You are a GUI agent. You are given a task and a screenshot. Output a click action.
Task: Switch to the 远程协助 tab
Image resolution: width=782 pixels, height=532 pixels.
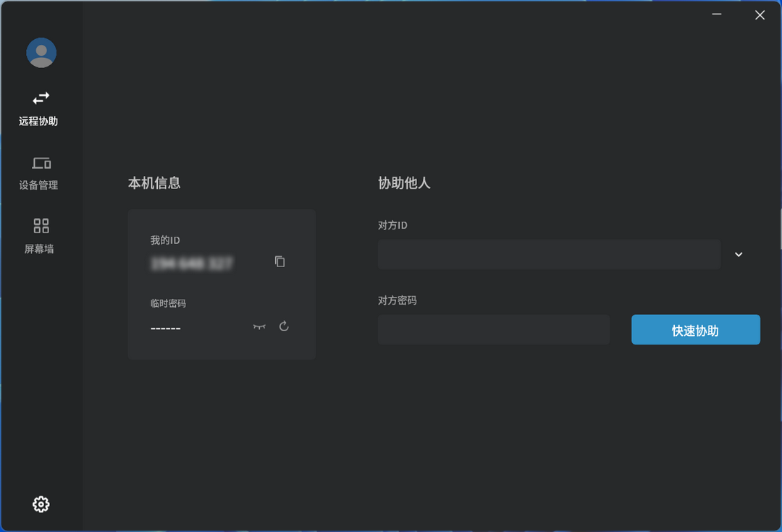point(41,109)
